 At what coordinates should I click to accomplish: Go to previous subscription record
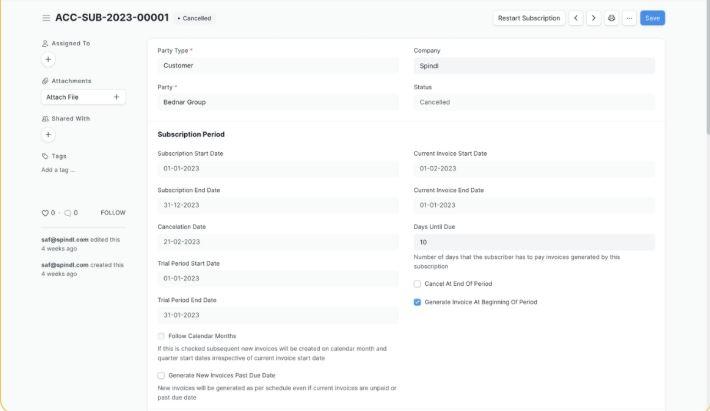(x=577, y=18)
